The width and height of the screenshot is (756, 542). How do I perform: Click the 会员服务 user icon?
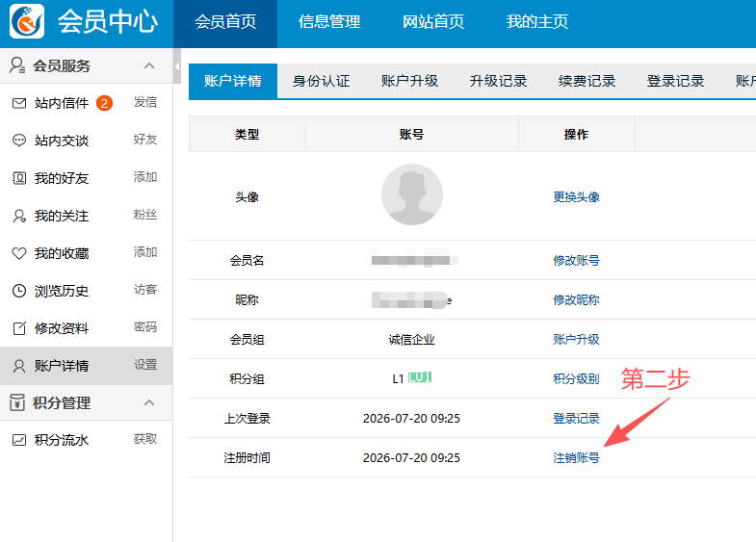click(17, 65)
